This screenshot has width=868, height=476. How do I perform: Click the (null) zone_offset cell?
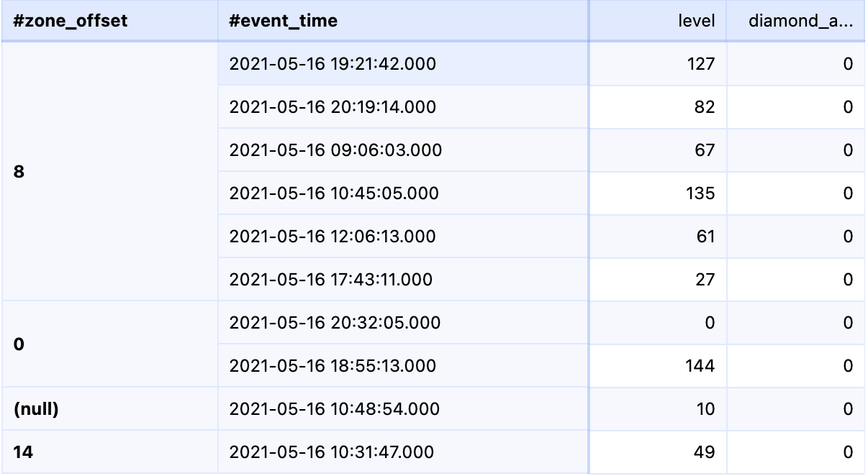coord(38,409)
